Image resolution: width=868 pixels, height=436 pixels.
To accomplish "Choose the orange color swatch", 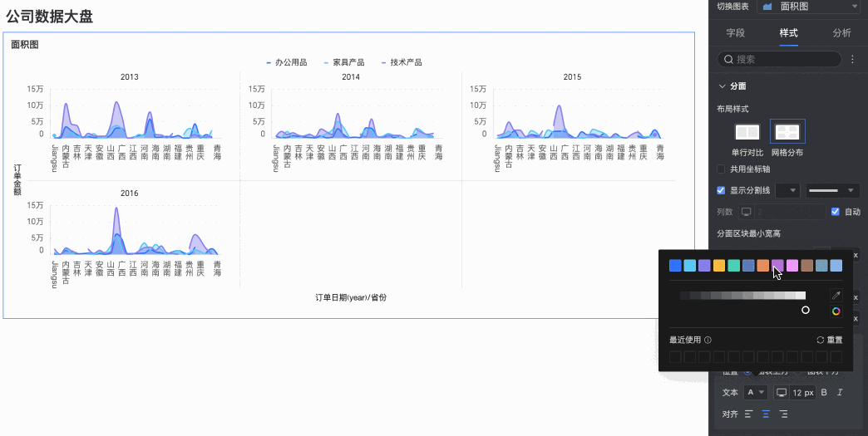I will pyautogui.click(x=762, y=266).
